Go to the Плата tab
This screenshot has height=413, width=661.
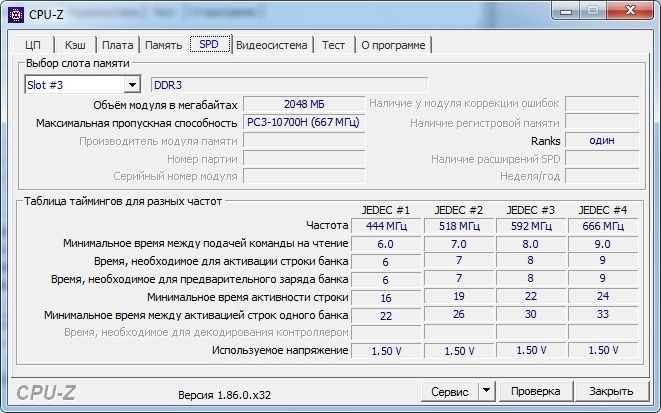click(x=118, y=45)
